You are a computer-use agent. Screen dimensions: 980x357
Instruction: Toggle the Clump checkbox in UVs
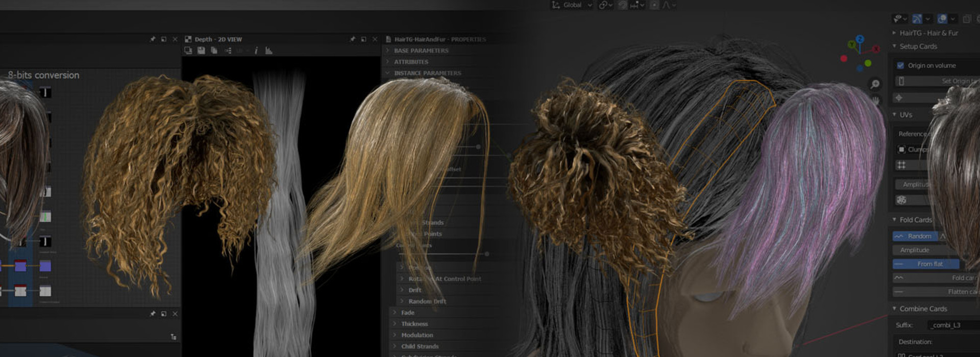point(901,149)
